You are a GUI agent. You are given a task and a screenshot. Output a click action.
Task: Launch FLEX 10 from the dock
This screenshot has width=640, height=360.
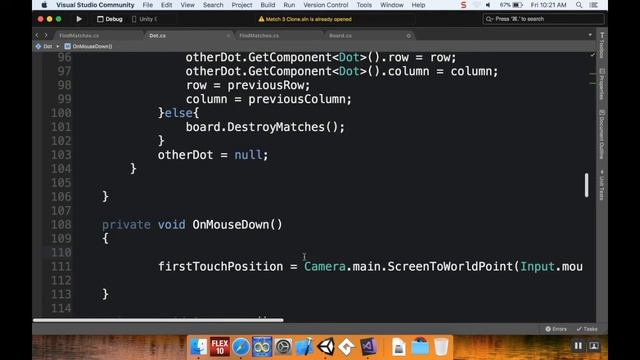click(220, 347)
